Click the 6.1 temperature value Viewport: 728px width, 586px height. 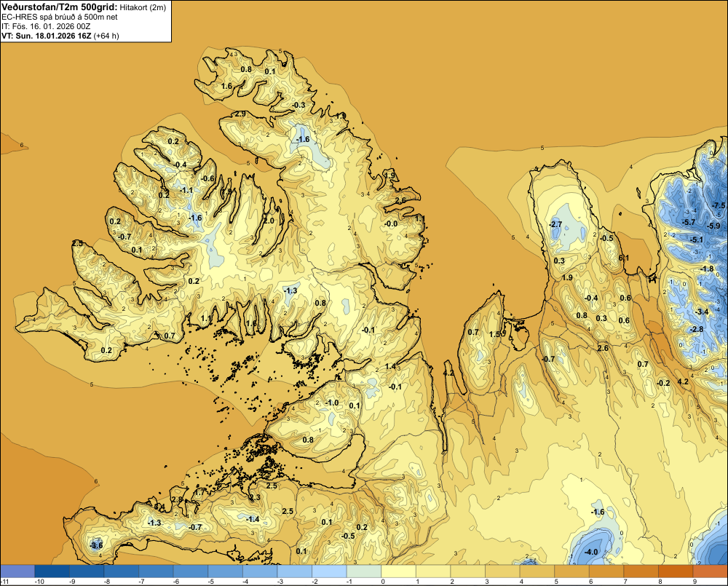click(624, 258)
